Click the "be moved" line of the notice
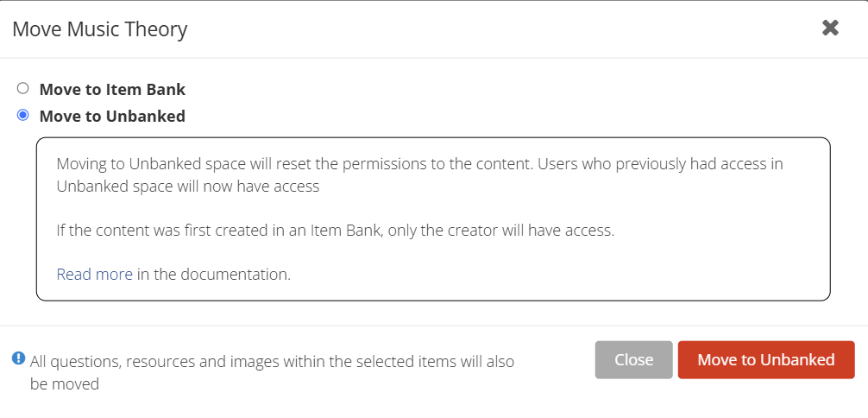 point(64,383)
